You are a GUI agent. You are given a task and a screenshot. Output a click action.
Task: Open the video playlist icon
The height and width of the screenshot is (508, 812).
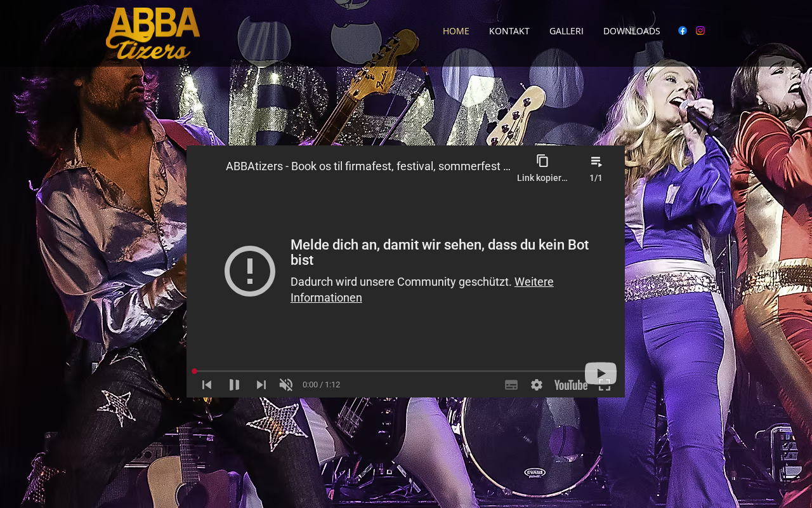click(596, 162)
